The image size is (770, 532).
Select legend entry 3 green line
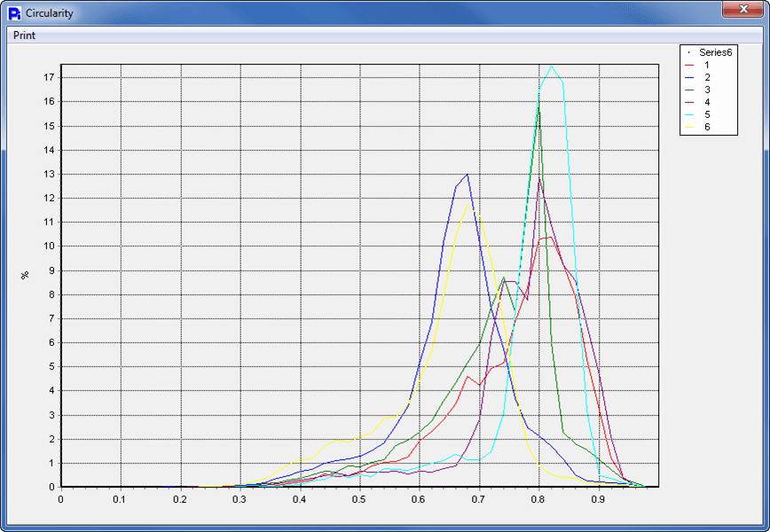tap(698, 90)
